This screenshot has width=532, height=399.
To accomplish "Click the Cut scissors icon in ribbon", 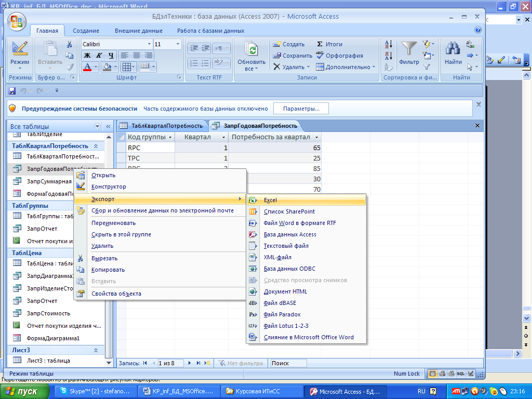I will coord(70,45).
